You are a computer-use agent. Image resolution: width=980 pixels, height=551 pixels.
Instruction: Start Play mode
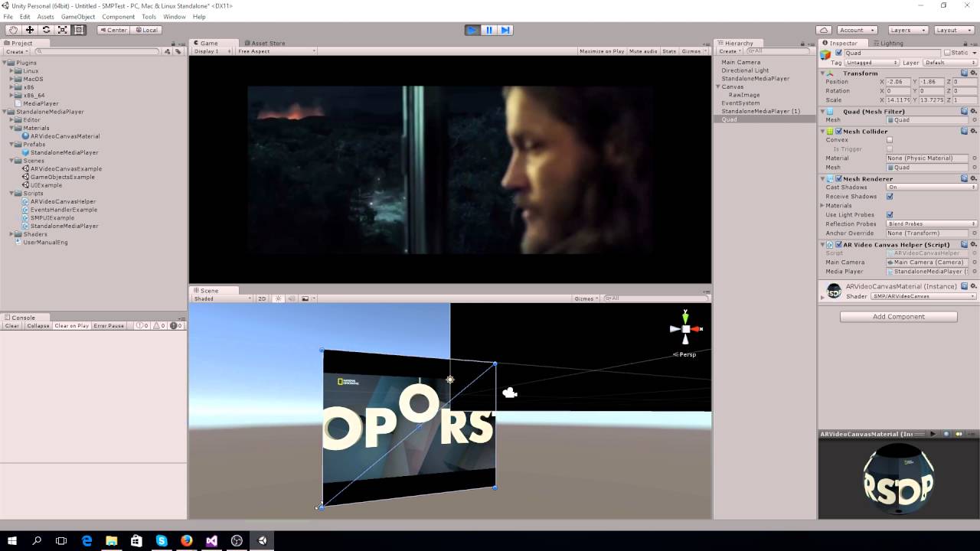[x=472, y=30]
